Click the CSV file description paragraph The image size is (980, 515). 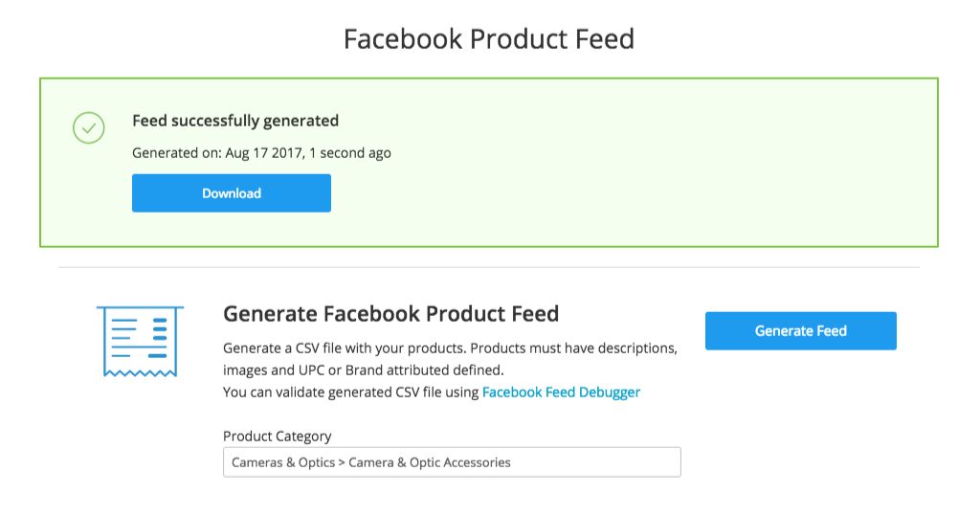click(450, 359)
